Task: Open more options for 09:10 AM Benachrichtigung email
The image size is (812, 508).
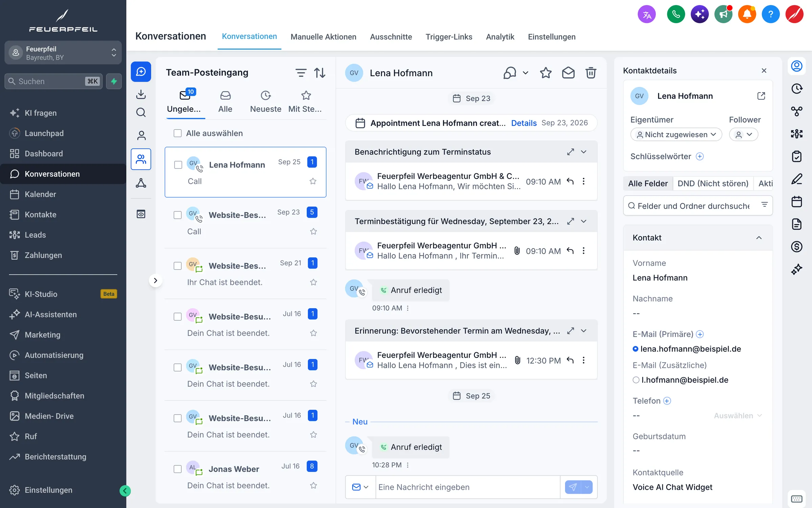Action: pos(584,181)
